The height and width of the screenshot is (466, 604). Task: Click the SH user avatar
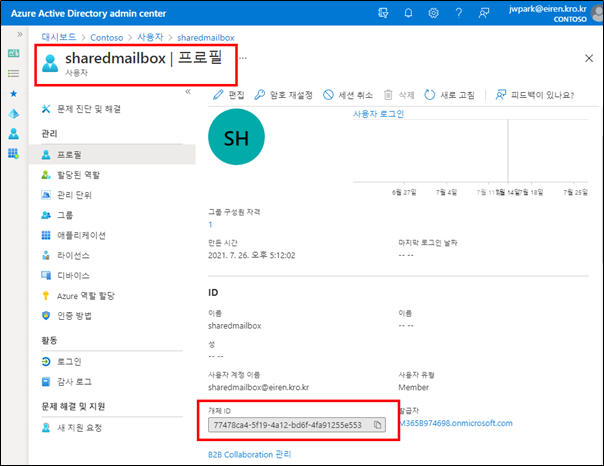[236, 137]
